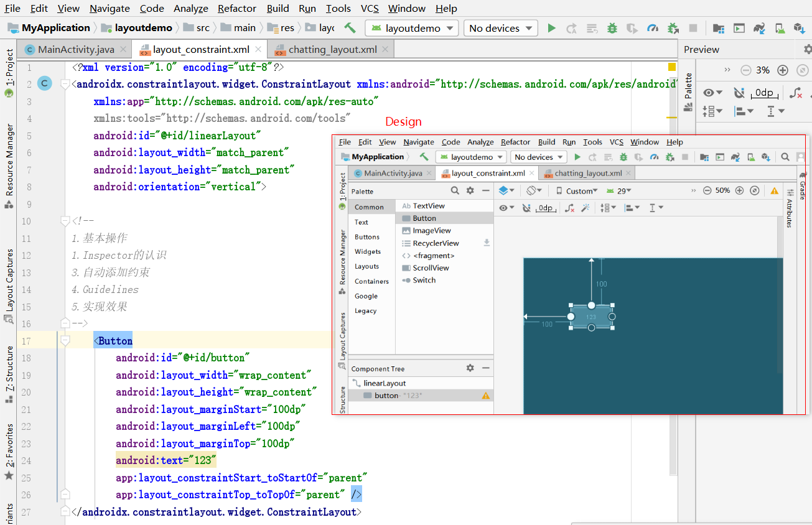Open Project Structure from main toolbar icon
This screenshot has height=525, width=812.
pos(719,28)
